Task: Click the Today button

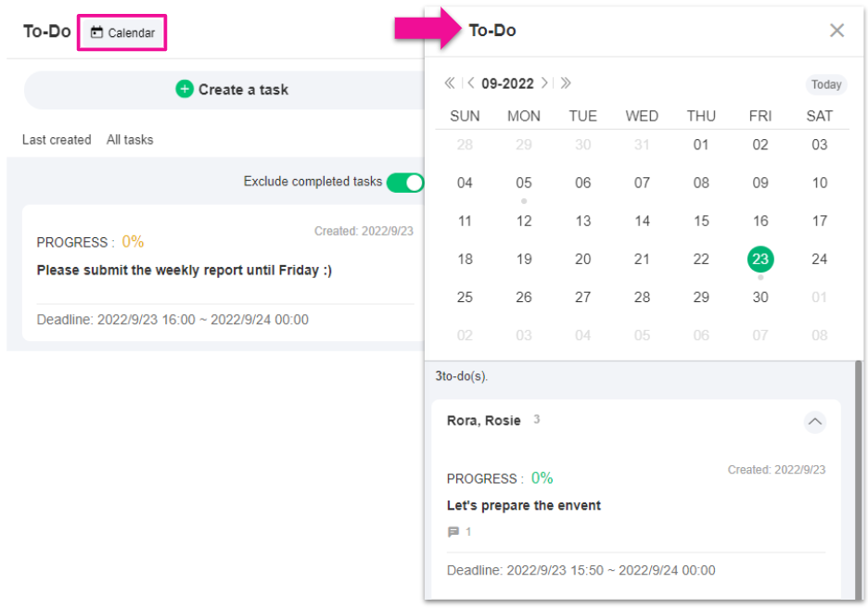Action: 825,84
